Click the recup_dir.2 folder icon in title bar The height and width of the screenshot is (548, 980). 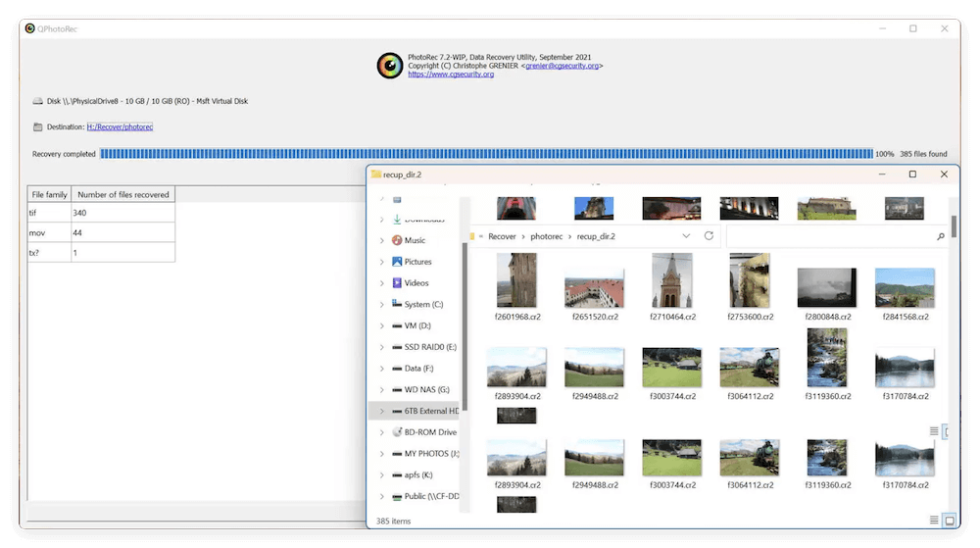[x=376, y=174]
